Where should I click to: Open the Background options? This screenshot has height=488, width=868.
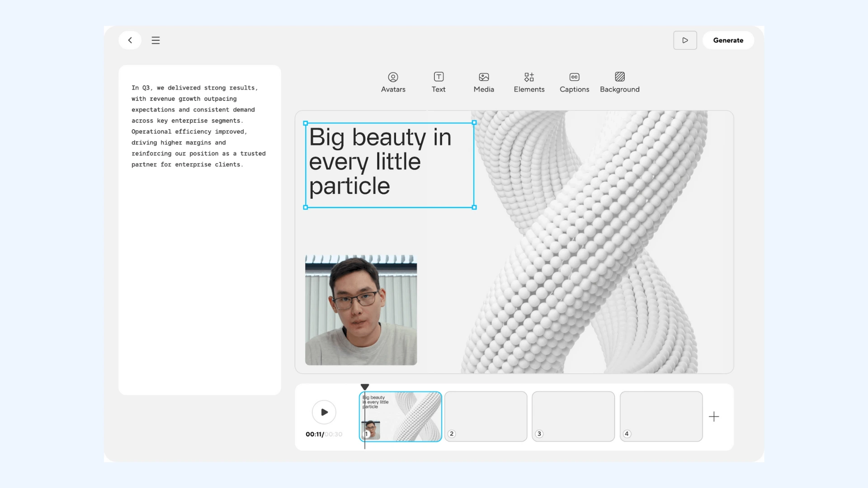coord(619,82)
